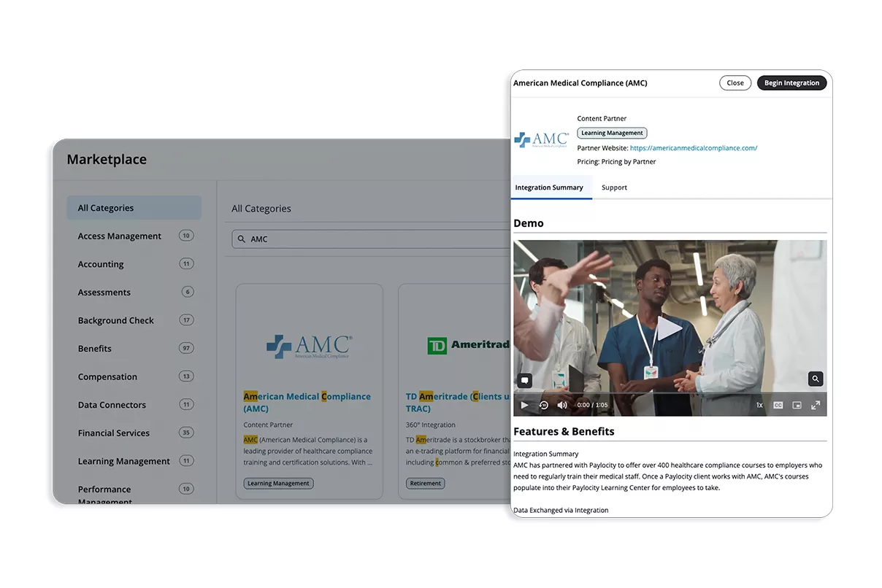This screenshot has width=882, height=588.
Task: Click the video time display 0:00 / 1:05
Action: (x=592, y=405)
